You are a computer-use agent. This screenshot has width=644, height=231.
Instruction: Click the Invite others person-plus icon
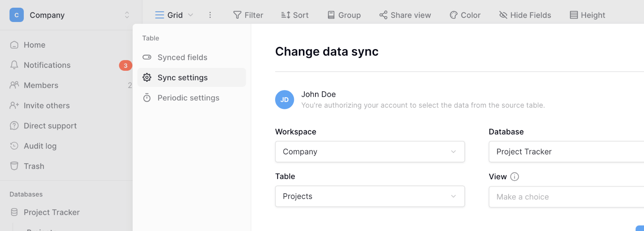click(14, 105)
